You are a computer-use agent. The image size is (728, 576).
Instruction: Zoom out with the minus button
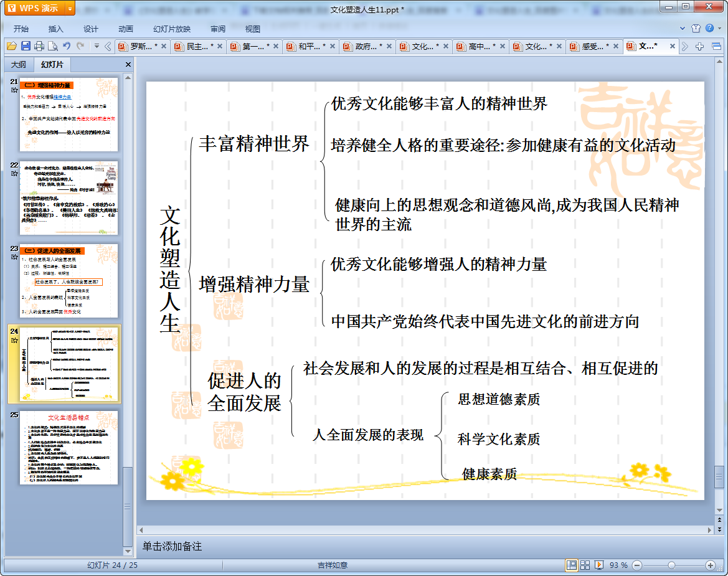[637, 565]
